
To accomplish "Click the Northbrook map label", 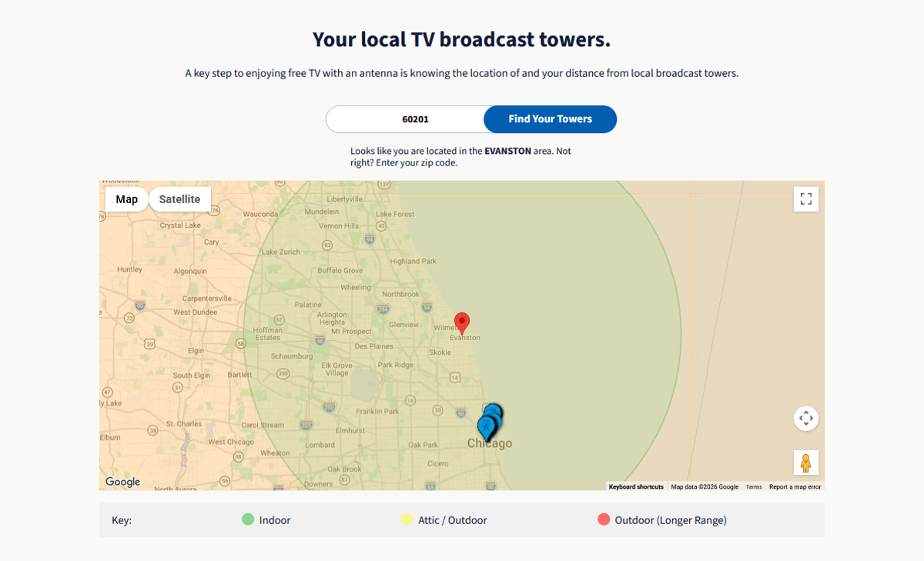I will click(x=400, y=294).
